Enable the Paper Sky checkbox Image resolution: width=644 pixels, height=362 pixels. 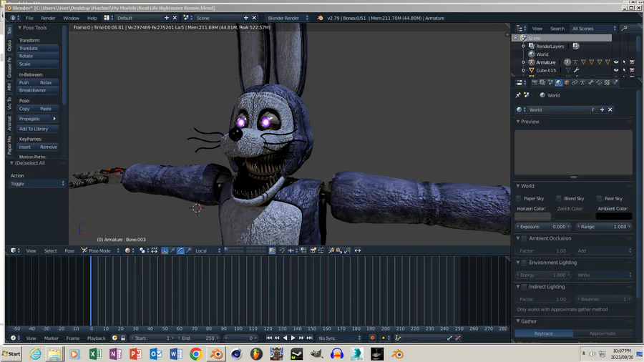(519, 198)
